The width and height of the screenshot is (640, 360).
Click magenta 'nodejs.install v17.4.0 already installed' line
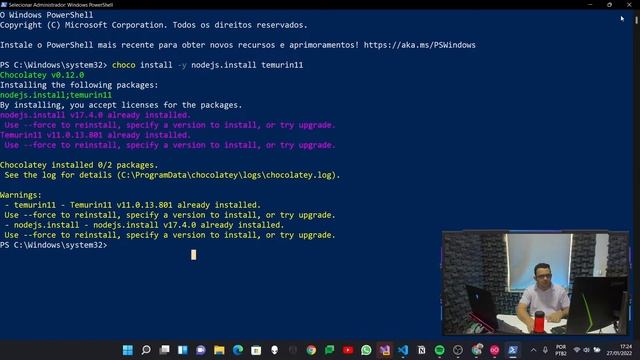(x=95, y=115)
